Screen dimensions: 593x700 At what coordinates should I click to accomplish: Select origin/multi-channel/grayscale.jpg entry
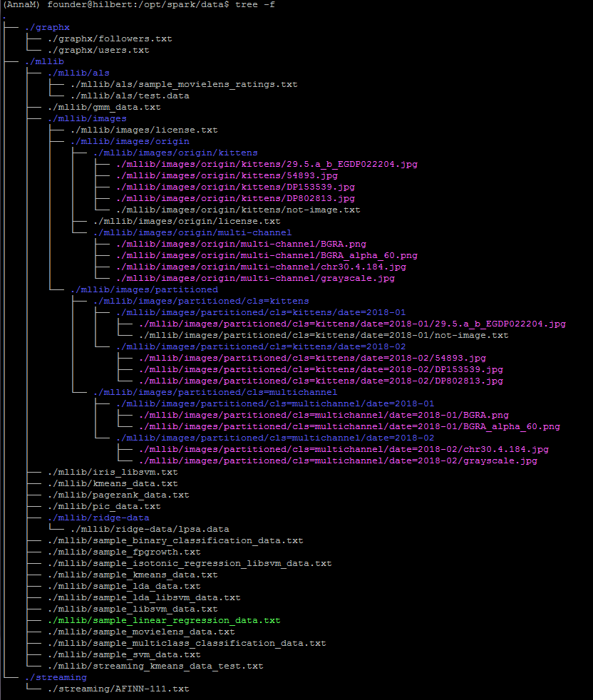(255, 278)
